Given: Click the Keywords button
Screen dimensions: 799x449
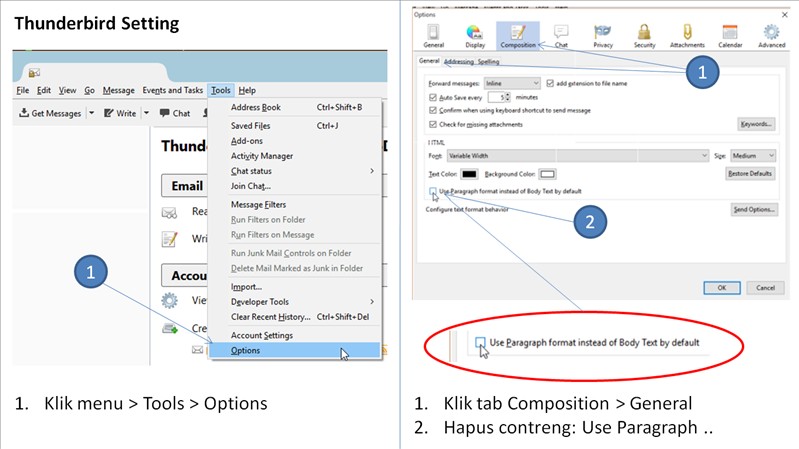Looking at the screenshot, I should [x=756, y=124].
